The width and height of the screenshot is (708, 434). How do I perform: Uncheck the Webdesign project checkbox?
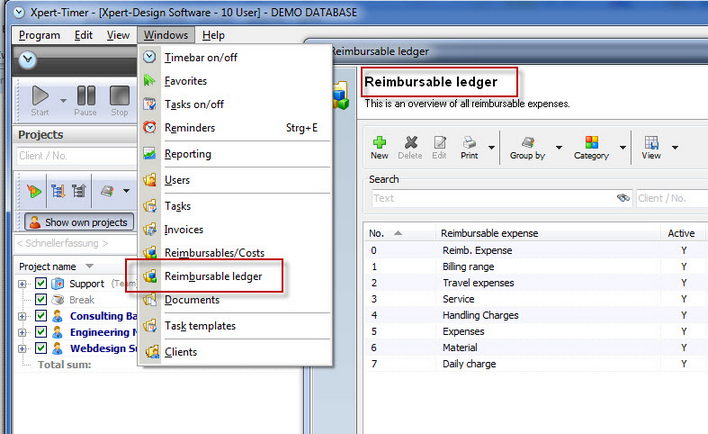41,348
